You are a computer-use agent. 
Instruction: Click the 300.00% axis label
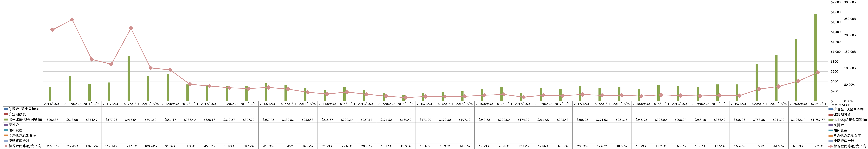[x=850, y=2]
